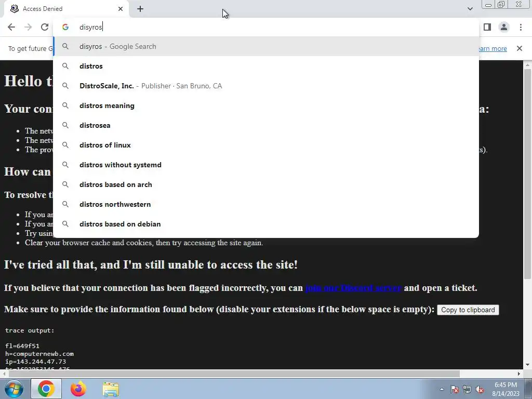Viewport: 532px width, 399px height.
Task: Click search icon beside 'distros meaning'
Action: (65, 105)
